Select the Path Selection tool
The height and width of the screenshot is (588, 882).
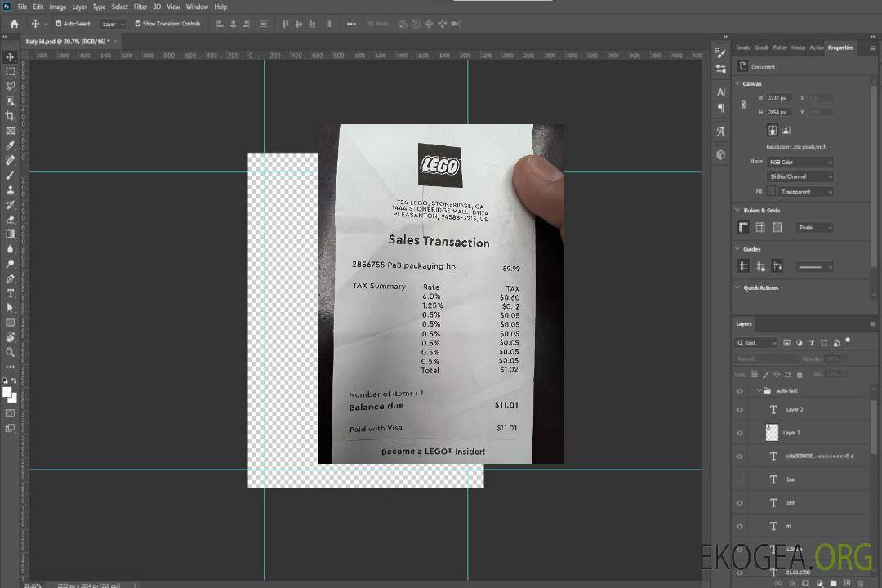10,308
